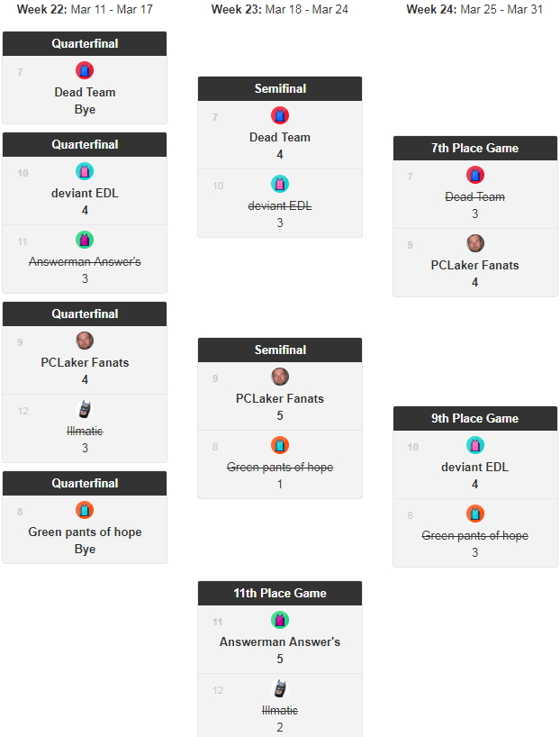The height and width of the screenshot is (737, 560).
Task: Click deviant EDL's avatar in the Quarterfinal matchup
Action: 85,171
